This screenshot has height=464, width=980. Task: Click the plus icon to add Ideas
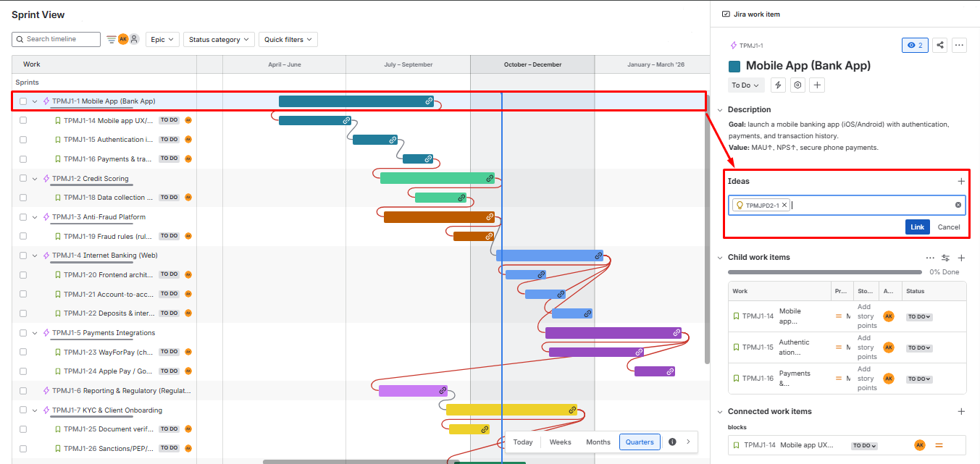961,182
